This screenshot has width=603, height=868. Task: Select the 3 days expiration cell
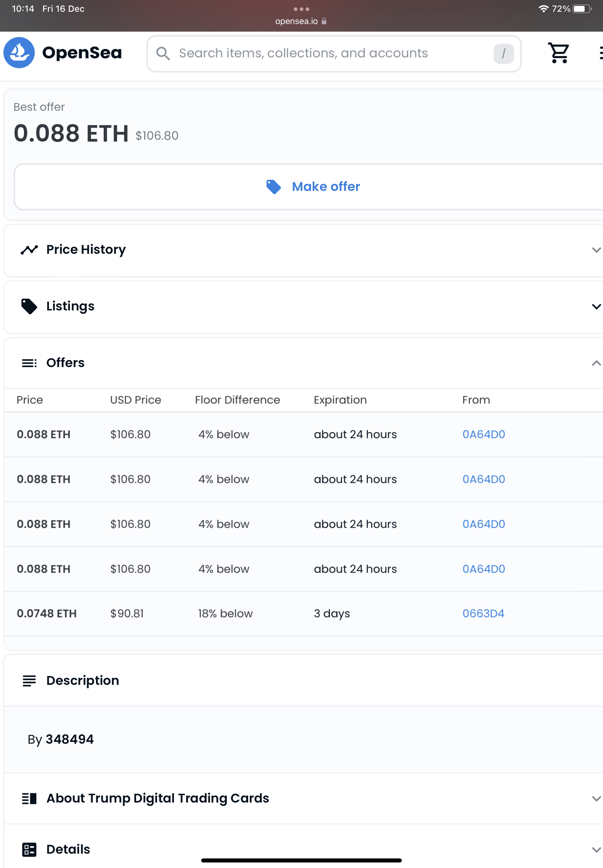click(332, 613)
